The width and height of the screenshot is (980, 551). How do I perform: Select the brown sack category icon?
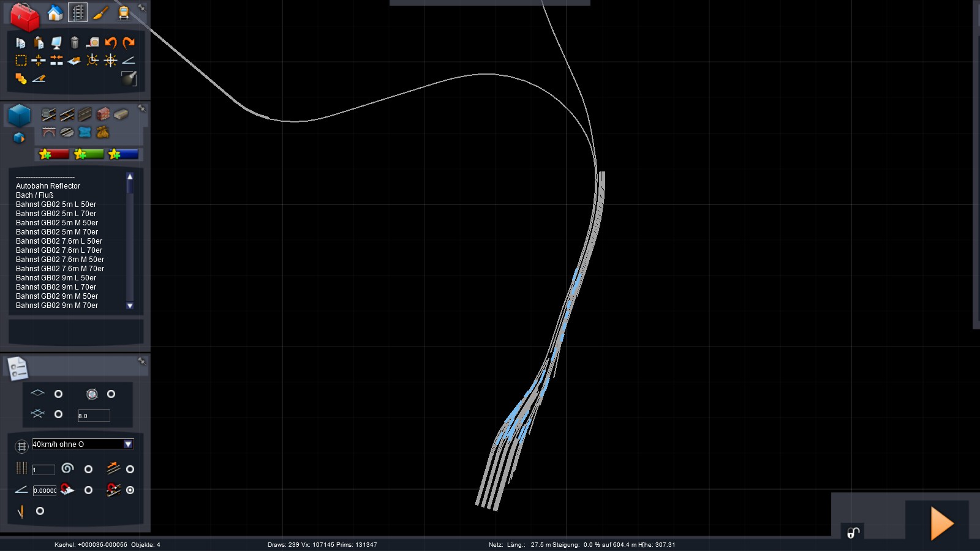[x=103, y=132]
